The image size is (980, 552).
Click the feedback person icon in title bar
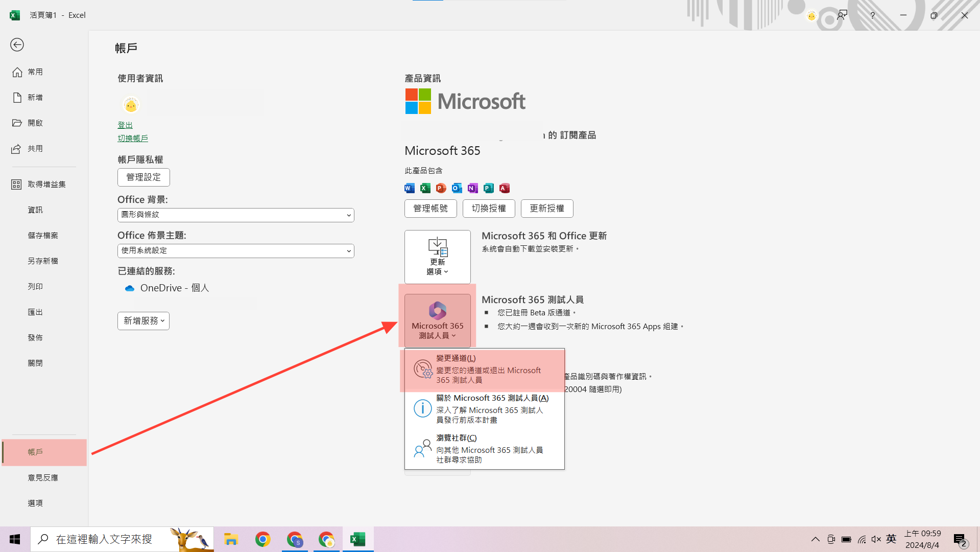click(x=842, y=15)
